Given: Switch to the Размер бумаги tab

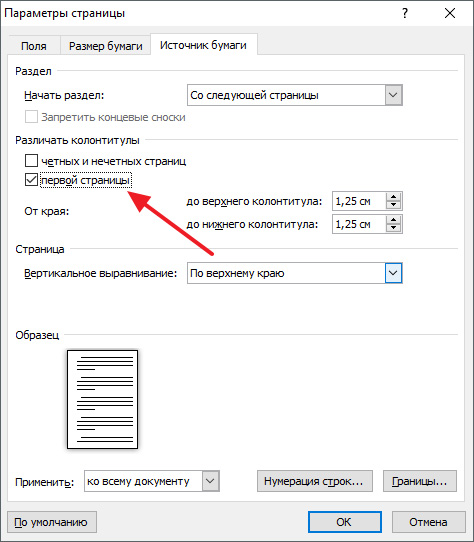Looking at the screenshot, I should pos(106,46).
